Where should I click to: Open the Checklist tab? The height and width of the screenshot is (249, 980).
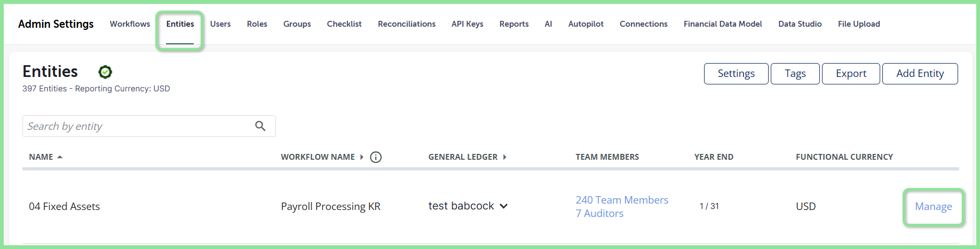pyautogui.click(x=344, y=24)
